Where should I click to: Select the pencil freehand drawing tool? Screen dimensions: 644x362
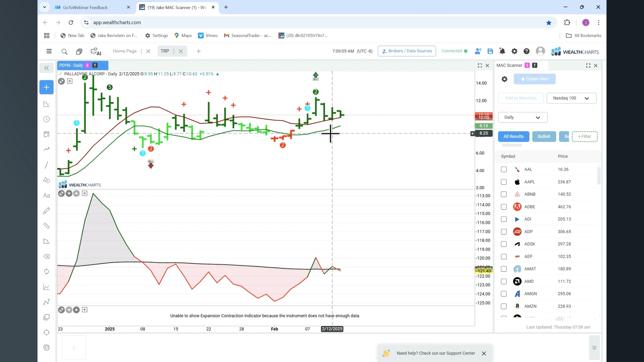[47, 210]
